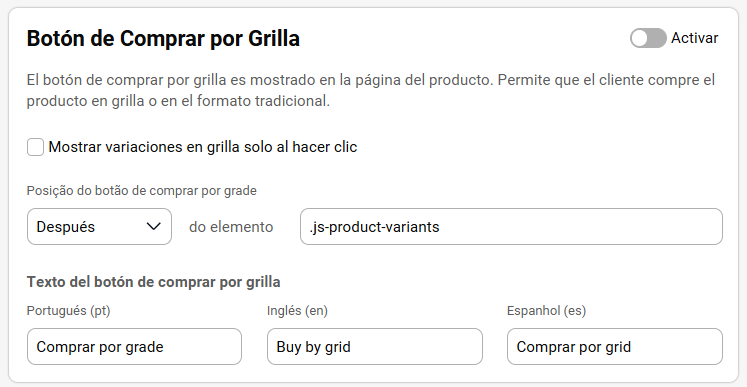The height and width of the screenshot is (387, 747).
Task: Click the Portugués (pt) field label
Action: tap(69, 311)
